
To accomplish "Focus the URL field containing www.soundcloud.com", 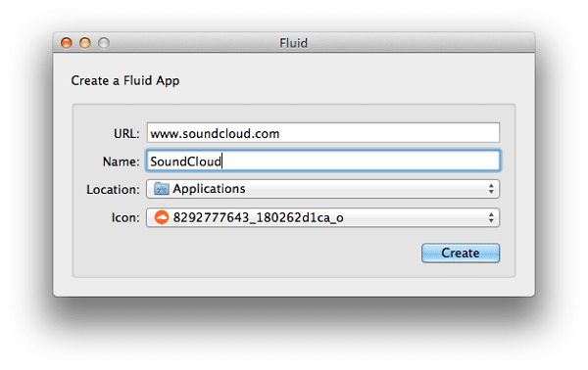I will (x=323, y=133).
